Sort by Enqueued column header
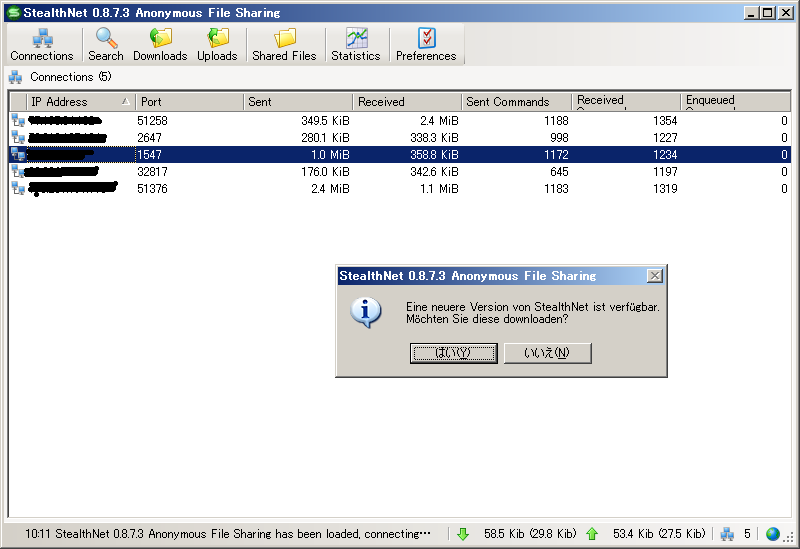The width and height of the screenshot is (800, 549). 735,102
